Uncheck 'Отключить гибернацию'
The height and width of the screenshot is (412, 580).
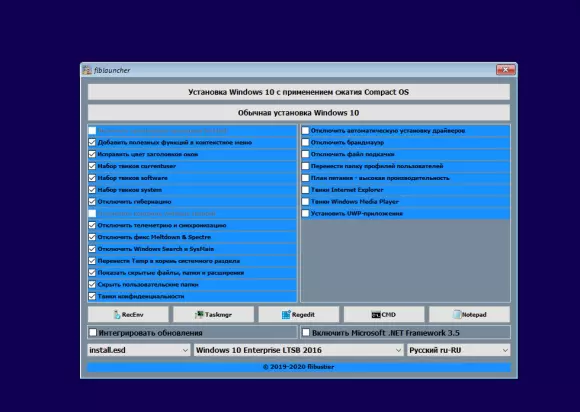[92, 202]
